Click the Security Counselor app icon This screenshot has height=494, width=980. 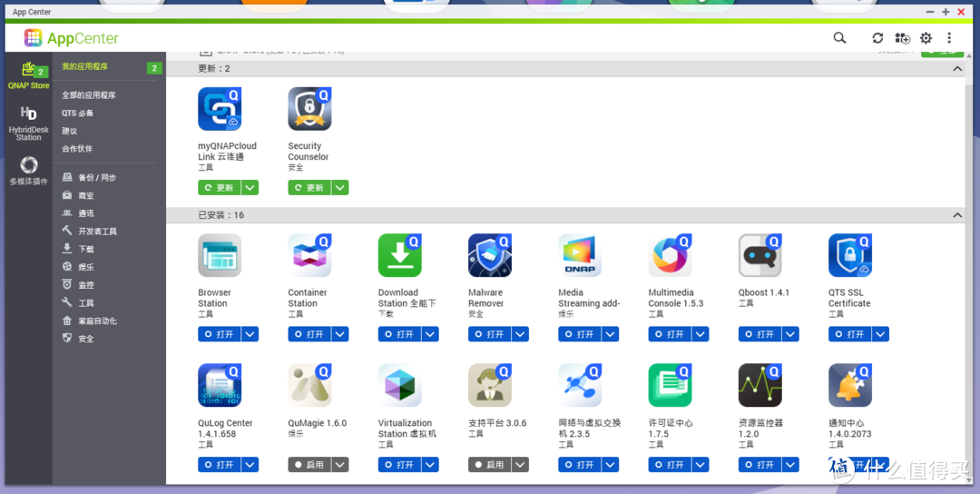(x=309, y=109)
